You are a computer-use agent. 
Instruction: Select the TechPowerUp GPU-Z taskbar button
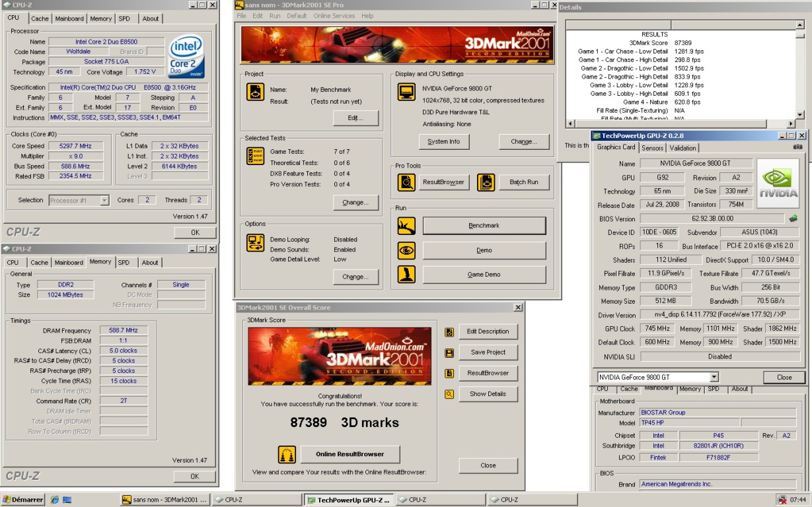tap(348, 500)
